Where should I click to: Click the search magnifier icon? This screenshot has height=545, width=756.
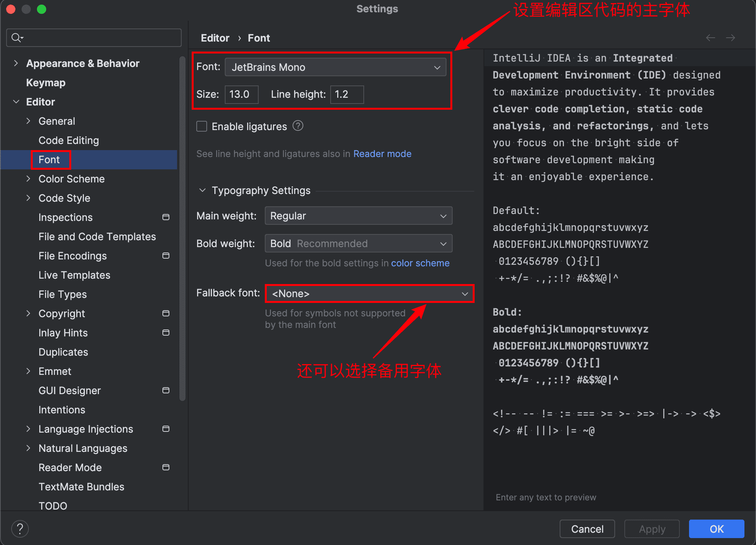(17, 38)
